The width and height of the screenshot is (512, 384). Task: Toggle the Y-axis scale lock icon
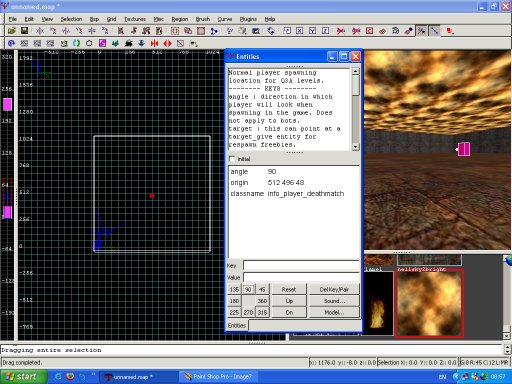point(312,31)
